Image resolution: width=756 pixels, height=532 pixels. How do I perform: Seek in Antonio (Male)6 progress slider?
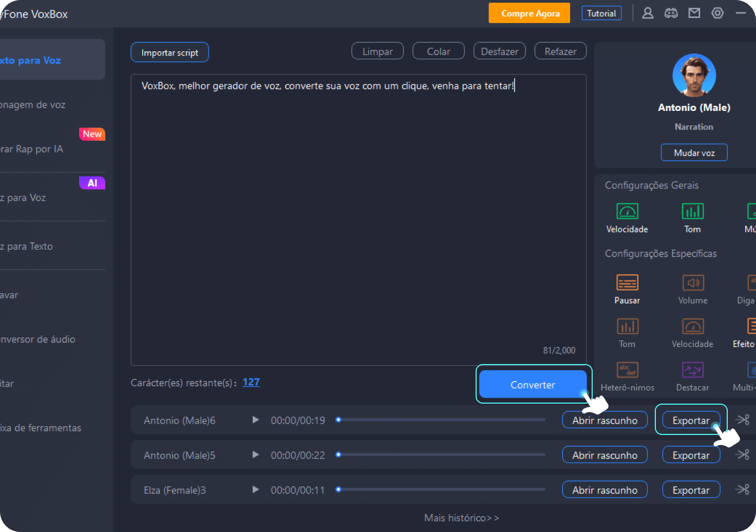pyautogui.click(x=441, y=420)
